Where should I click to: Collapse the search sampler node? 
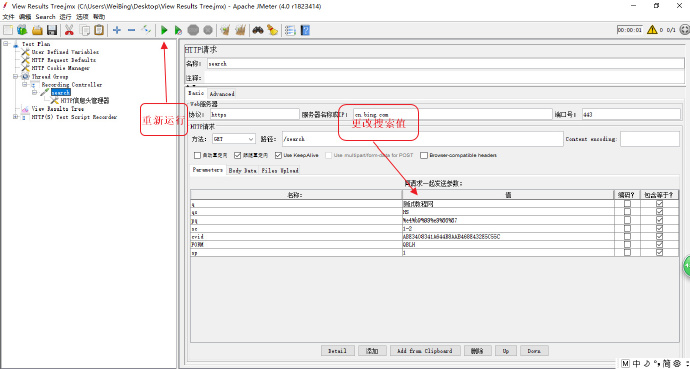tap(35, 92)
